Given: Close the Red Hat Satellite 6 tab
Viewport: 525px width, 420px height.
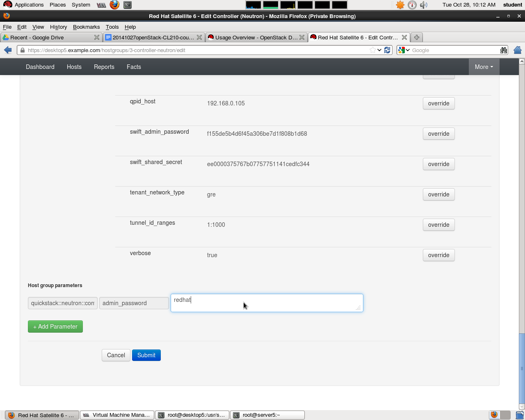Looking at the screenshot, I should 404,37.
